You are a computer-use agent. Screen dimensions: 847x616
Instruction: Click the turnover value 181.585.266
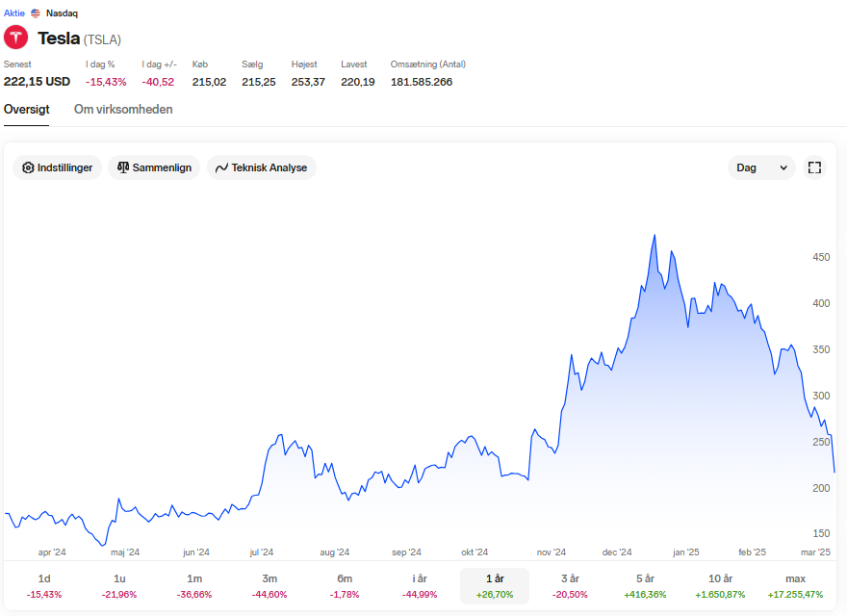click(x=422, y=82)
